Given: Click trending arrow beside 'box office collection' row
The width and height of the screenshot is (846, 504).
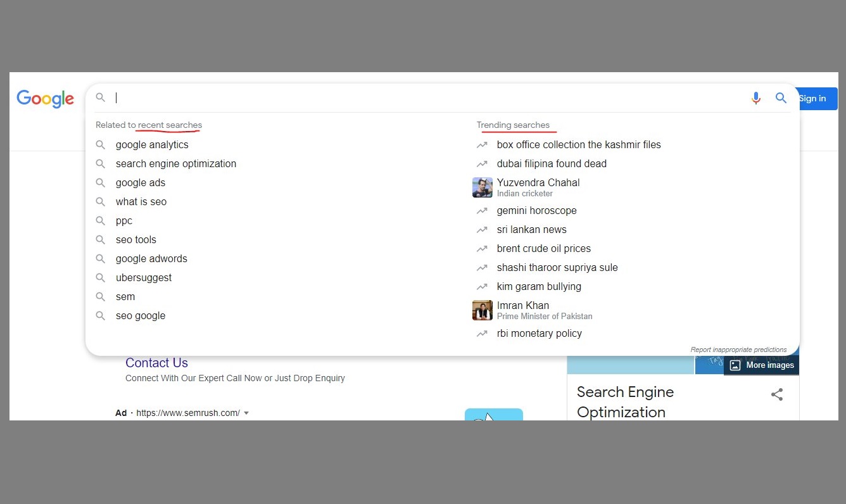Looking at the screenshot, I should [x=482, y=144].
